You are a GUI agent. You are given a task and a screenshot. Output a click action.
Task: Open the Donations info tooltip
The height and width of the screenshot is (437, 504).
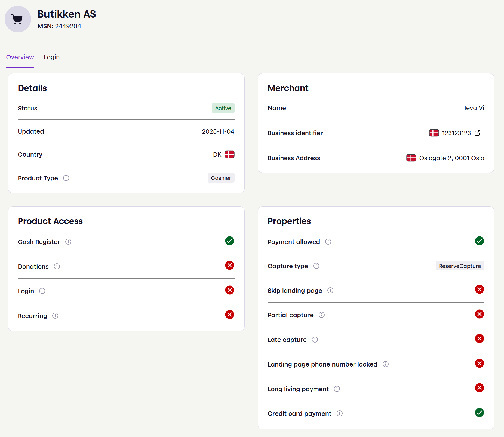57,266
